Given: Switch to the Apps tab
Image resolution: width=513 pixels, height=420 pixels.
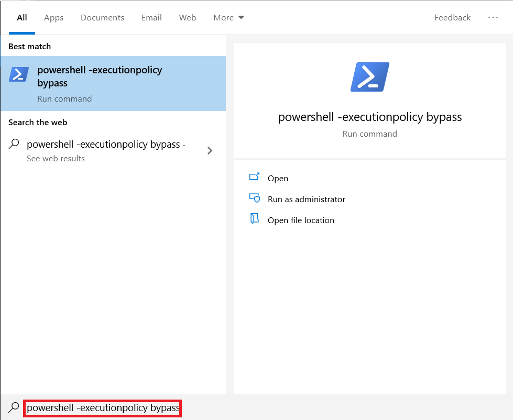Looking at the screenshot, I should pyautogui.click(x=53, y=18).
